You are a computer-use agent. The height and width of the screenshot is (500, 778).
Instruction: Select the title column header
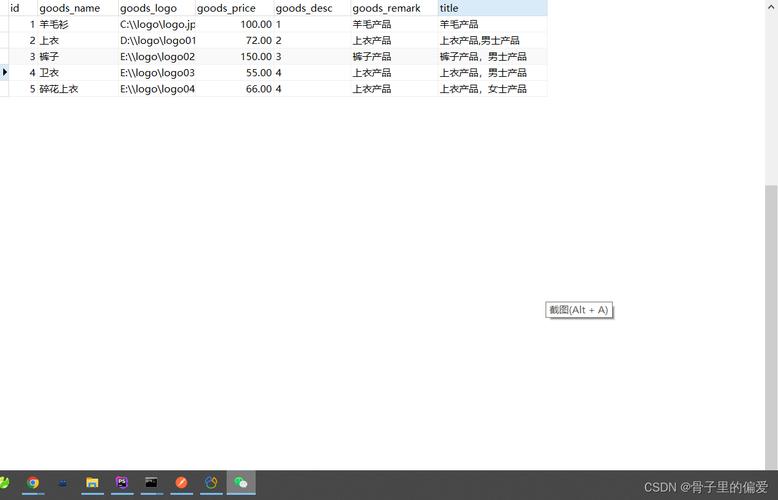[491, 8]
